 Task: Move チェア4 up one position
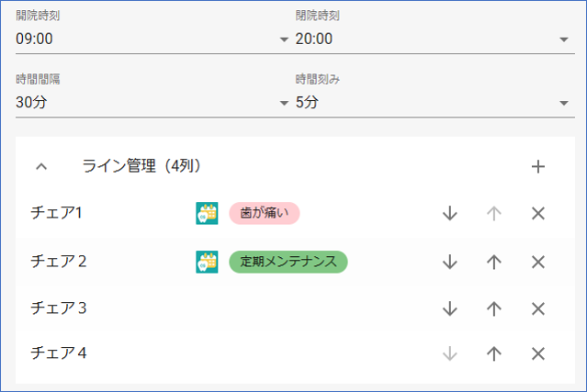(494, 353)
